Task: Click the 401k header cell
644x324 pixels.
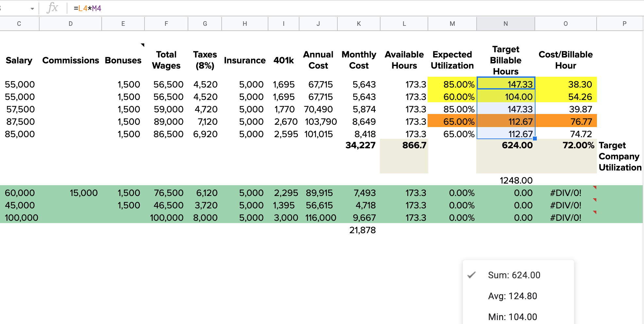Action: [x=284, y=60]
